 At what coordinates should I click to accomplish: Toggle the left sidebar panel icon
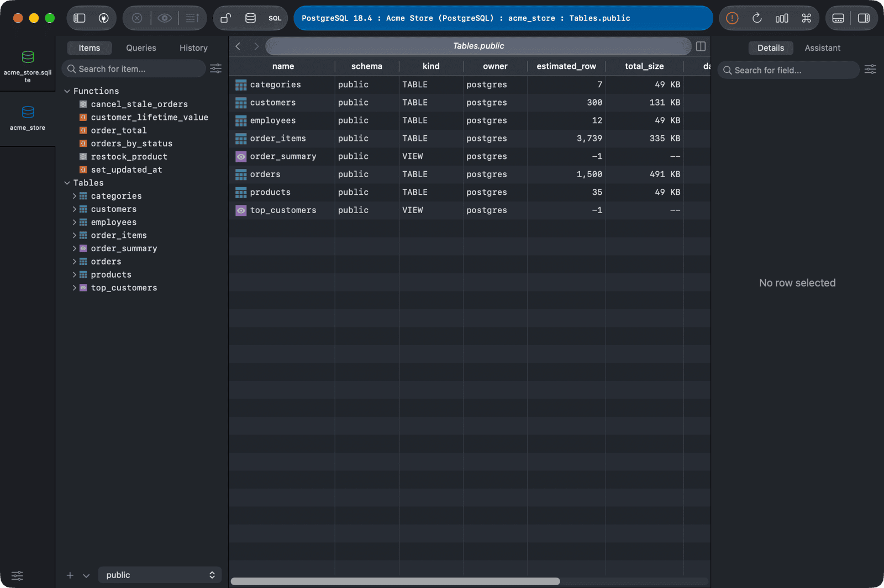[x=80, y=18]
